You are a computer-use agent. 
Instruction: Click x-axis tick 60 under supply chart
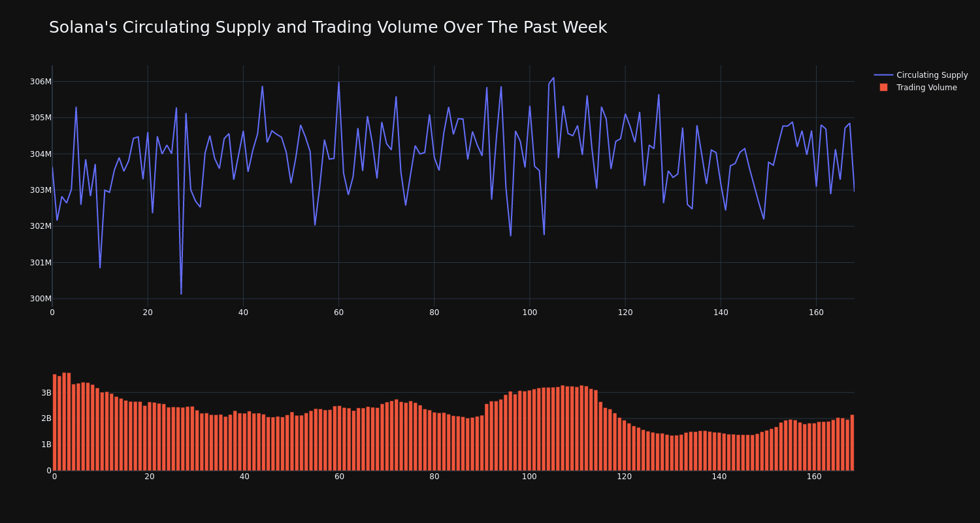click(338, 312)
